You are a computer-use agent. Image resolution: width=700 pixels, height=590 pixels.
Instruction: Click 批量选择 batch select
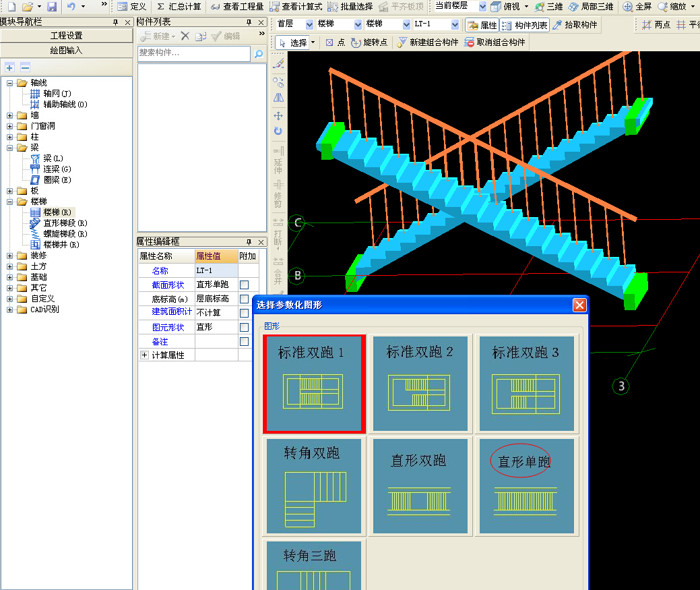350,7
